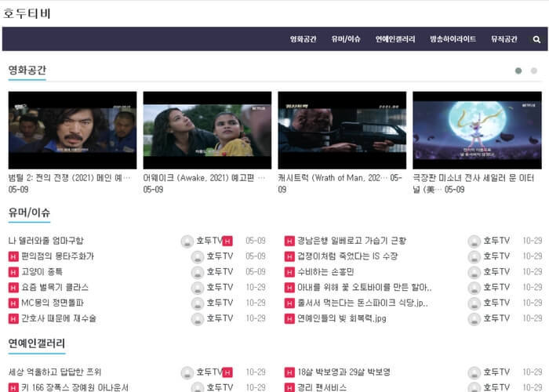Click red H icon beside 겁쟁이처럼 죽었다는 IS 수장

(x=289, y=256)
